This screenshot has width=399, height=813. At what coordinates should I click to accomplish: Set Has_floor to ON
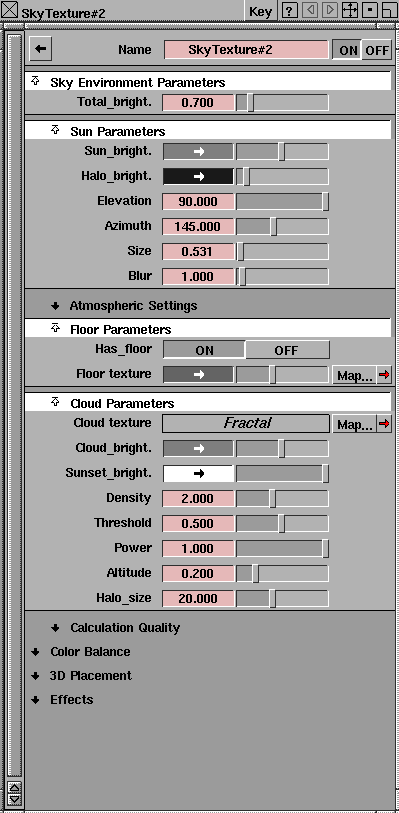tap(204, 350)
